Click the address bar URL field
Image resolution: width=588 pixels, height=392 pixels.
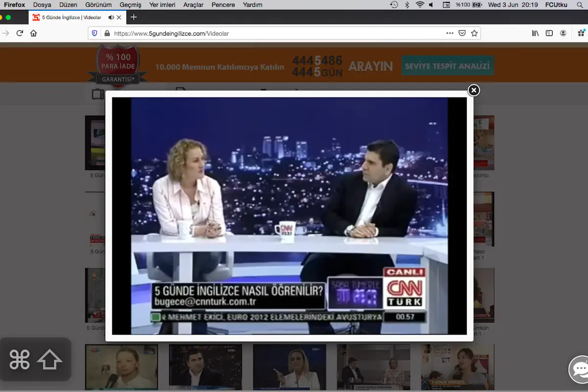click(x=274, y=33)
